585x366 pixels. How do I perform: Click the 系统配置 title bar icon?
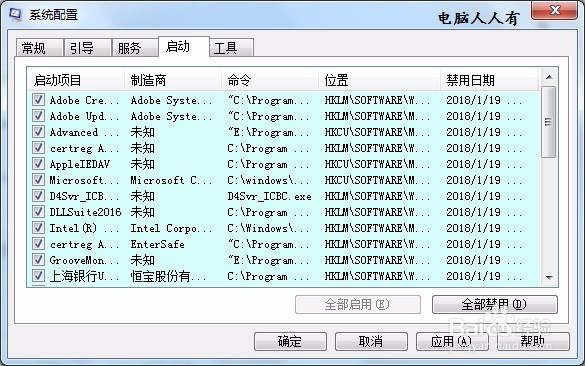point(15,15)
